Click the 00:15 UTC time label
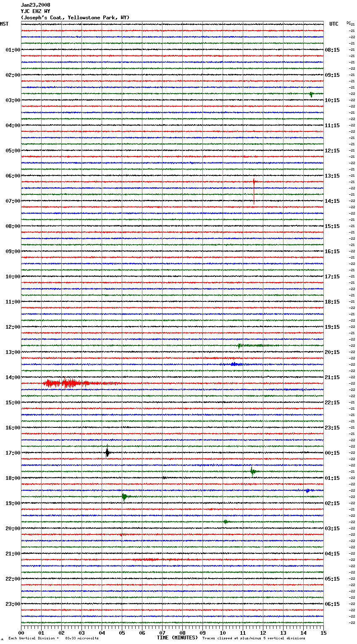 click(x=332, y=453)
